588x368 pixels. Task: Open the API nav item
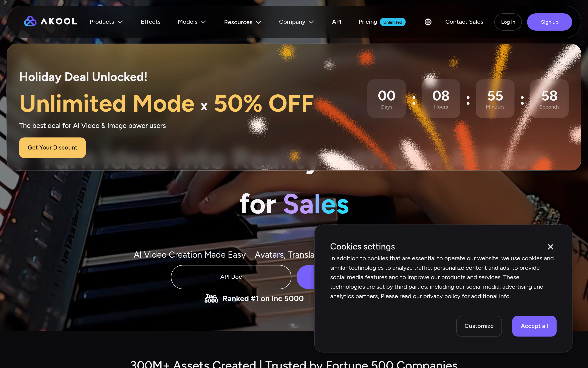pos(336,22)
